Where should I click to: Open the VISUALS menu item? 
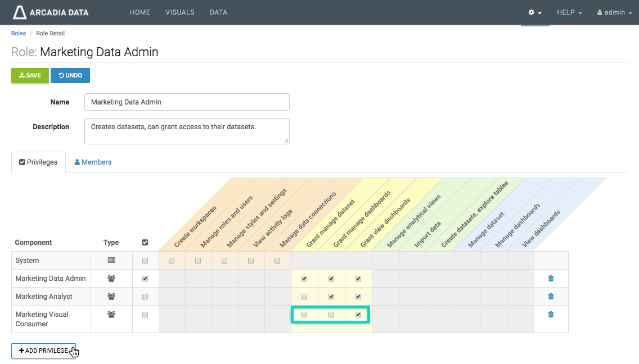(180, 12)
